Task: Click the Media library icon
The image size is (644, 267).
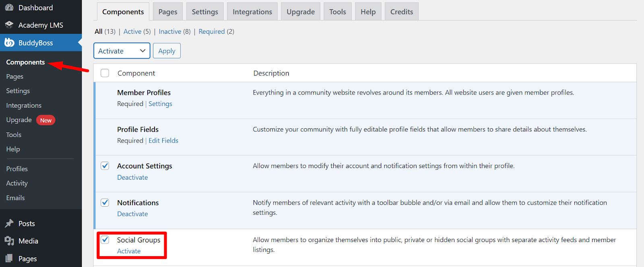Action: click(x=9, y=241)
